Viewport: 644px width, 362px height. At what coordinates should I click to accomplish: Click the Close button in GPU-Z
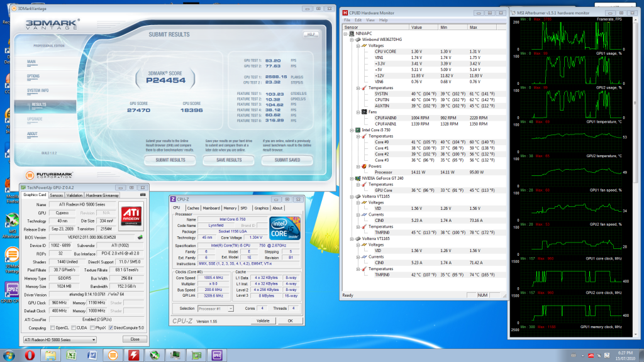tap(135, 339)
